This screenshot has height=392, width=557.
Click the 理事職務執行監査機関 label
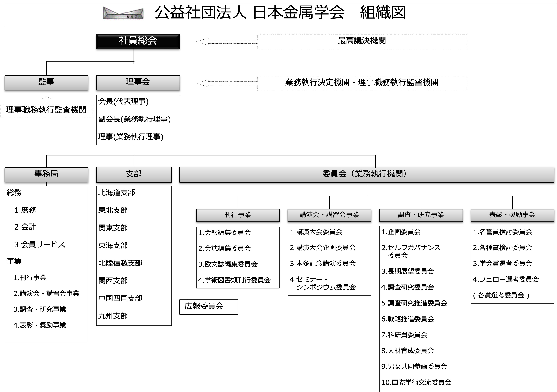(x=46, y=111)
